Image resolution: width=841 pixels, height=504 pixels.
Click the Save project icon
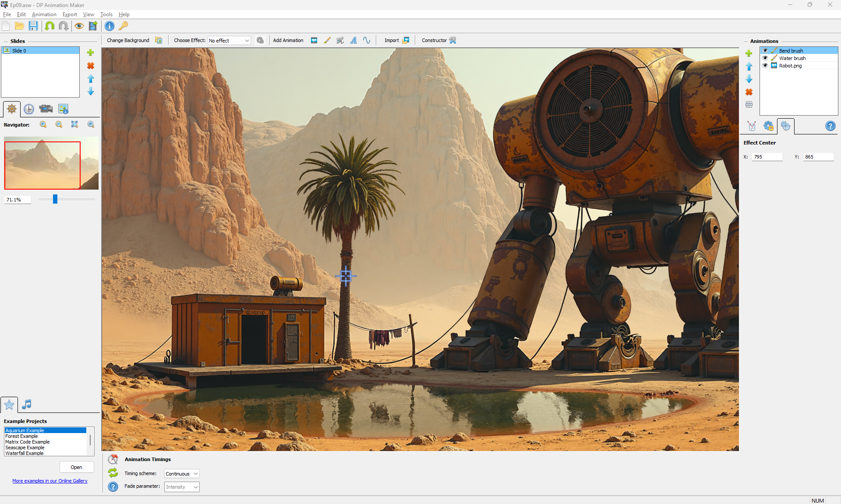pos(33,26)
